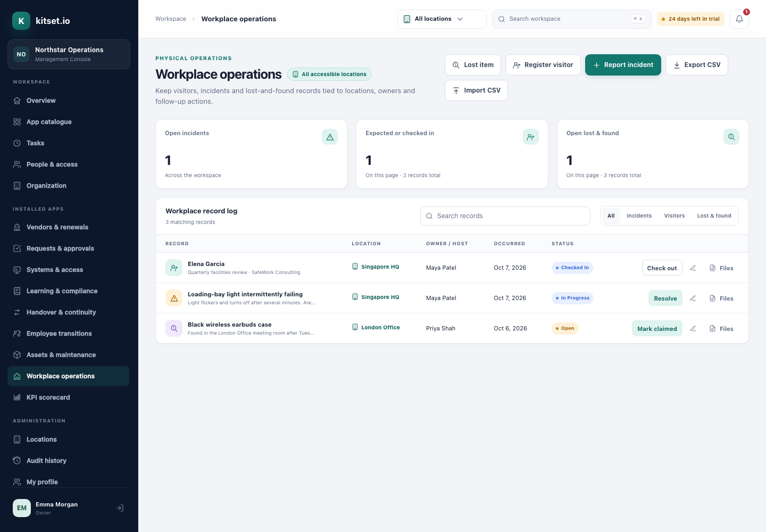Open the Northstar Operations workspace switcher
This screenshot has height=532, width=766.
(x=69, y=54)
